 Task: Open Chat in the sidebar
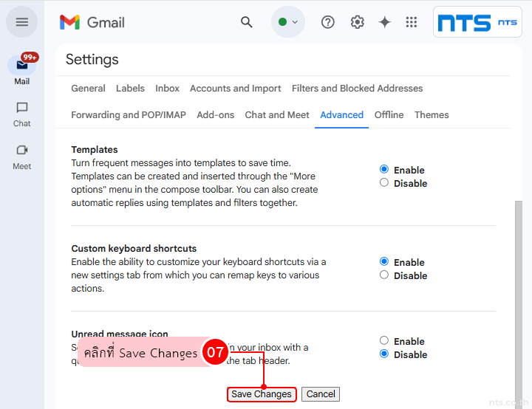[22, 113]
